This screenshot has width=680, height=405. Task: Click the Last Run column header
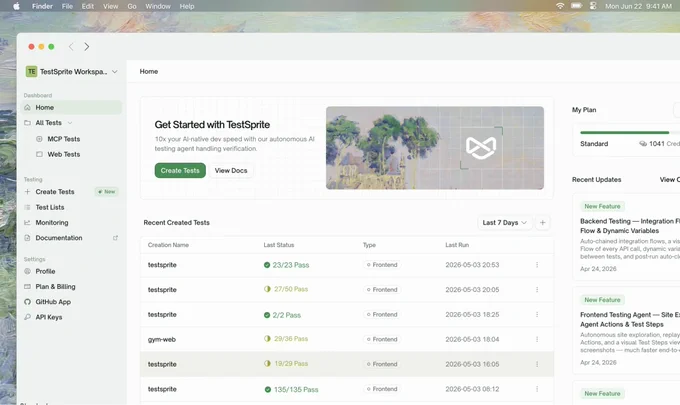tap(457, 245)
